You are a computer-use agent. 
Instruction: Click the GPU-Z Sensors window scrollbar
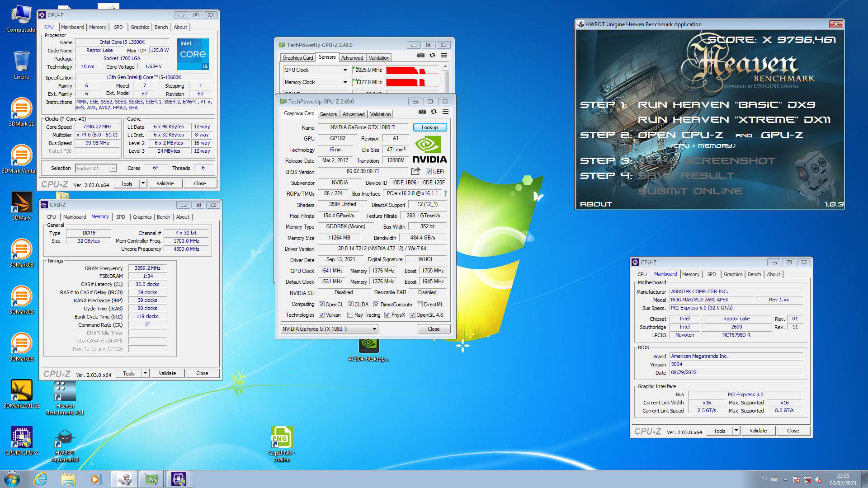[445, 78]
